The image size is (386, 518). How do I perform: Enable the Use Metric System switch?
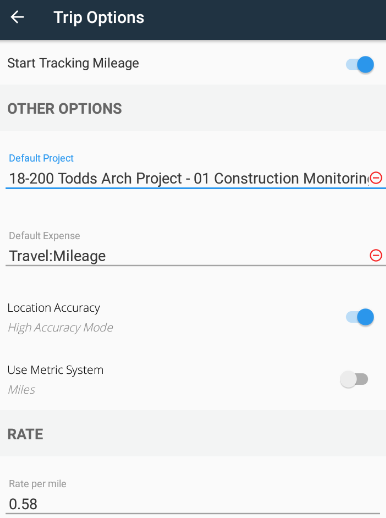[x=354, y=379]
